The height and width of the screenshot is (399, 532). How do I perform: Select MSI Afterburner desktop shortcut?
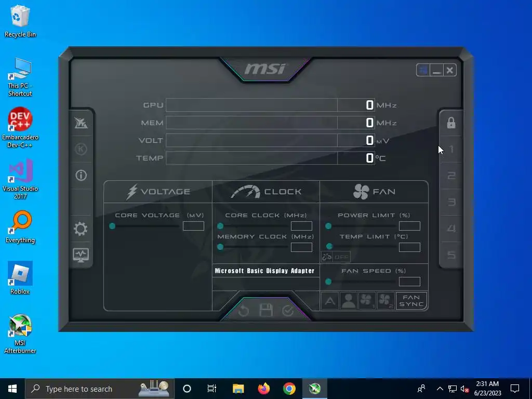[20, 334]
